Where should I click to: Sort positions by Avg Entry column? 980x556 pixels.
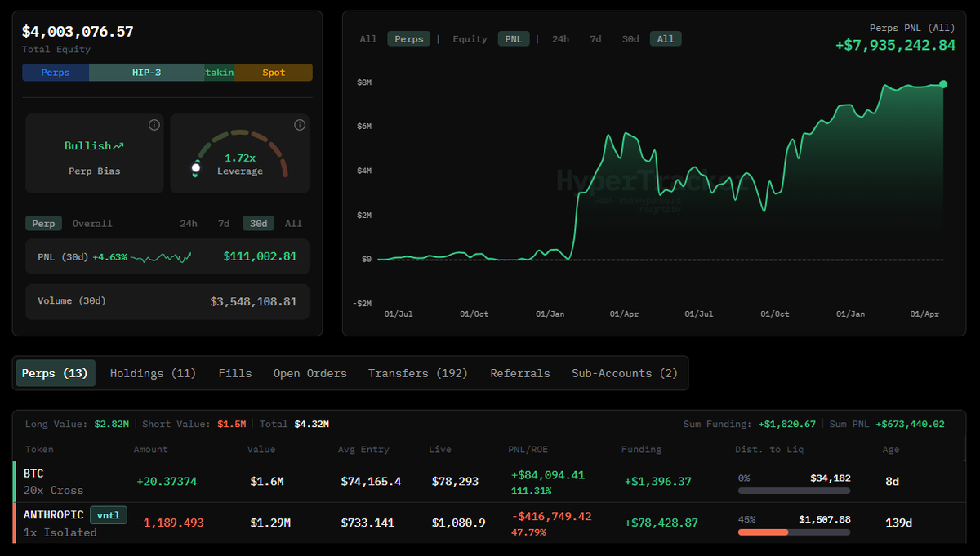[x=363, y=449]
